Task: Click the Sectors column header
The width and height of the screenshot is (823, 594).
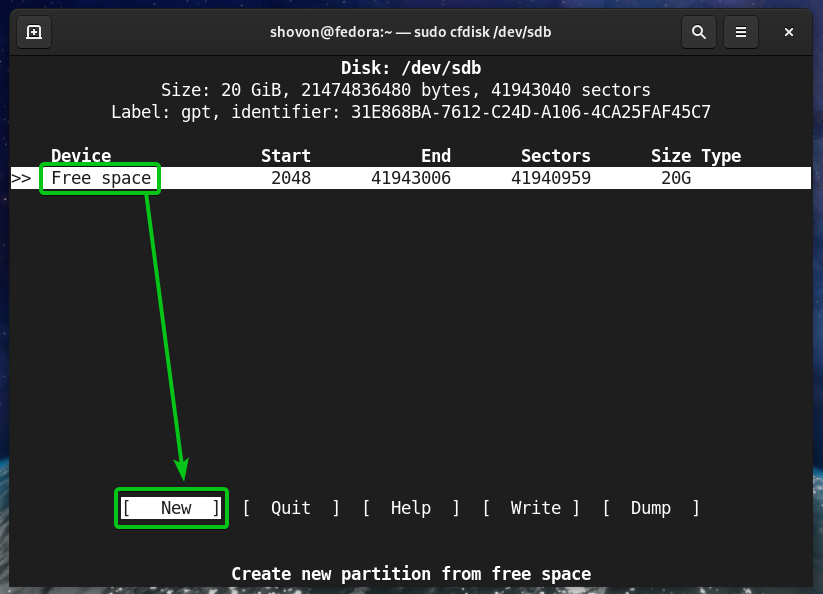Action: [555, 156]
